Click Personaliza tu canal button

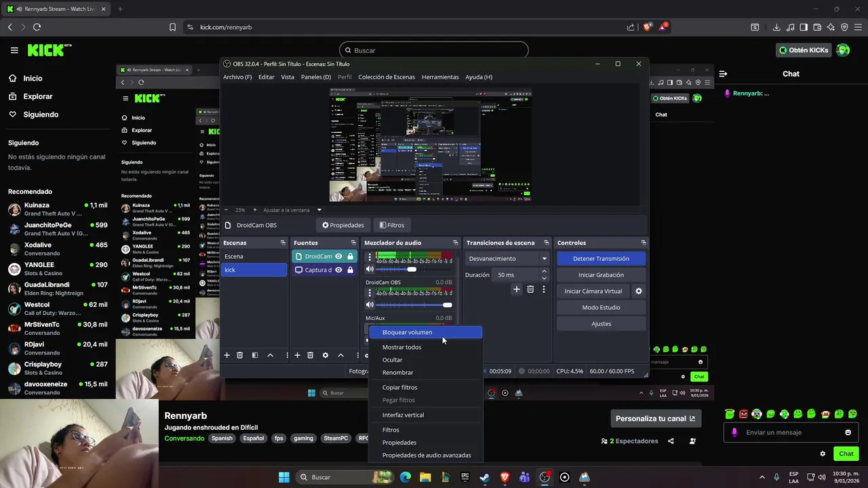[x=656, y=418]
